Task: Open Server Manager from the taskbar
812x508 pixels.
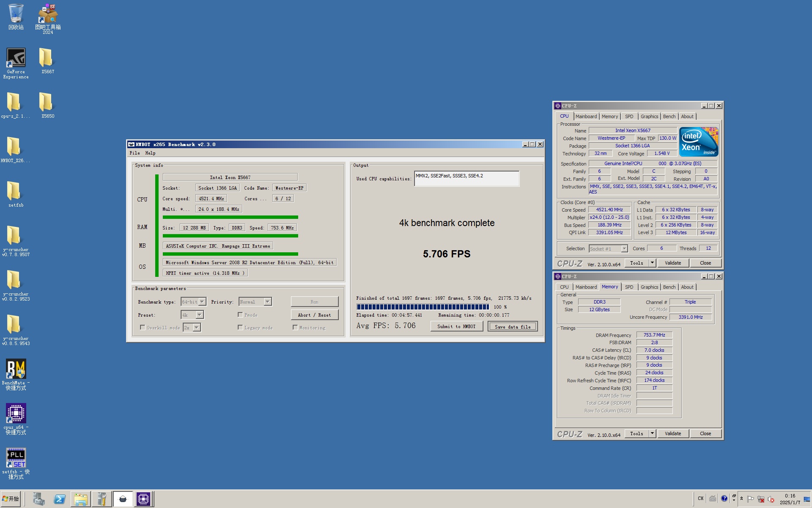Action: coord(38,499)
